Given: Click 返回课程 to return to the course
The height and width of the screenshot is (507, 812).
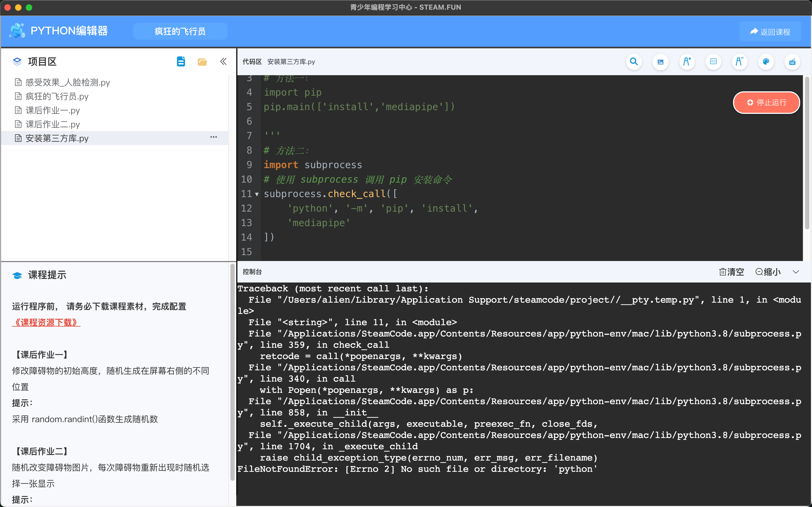Looking at the screenshot, I should 770,32.
